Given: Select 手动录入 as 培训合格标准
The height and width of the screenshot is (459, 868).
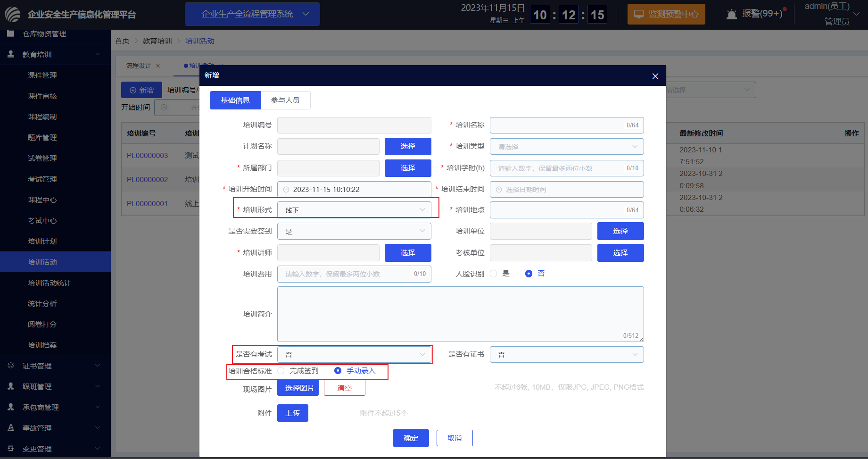Looking at the screenshot, I should pos(338,371).
